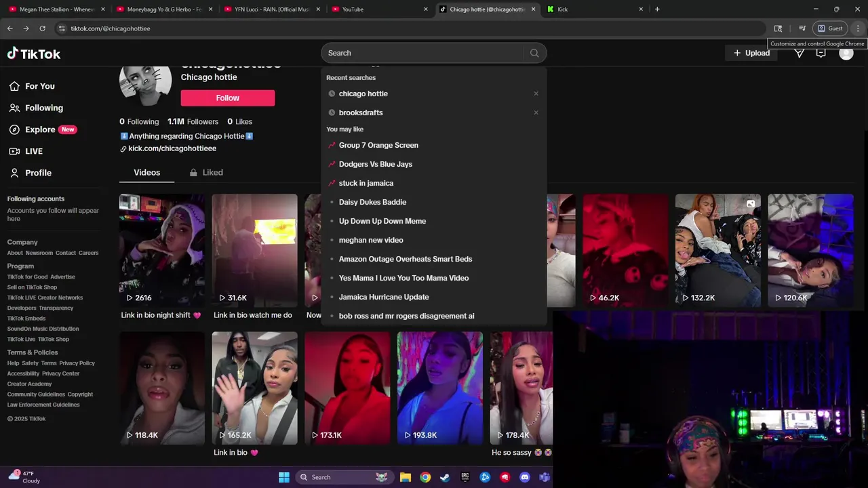The image size is (868, 488).
Task: Click the TikTok for Good footer link
Action: coord(27,277)
